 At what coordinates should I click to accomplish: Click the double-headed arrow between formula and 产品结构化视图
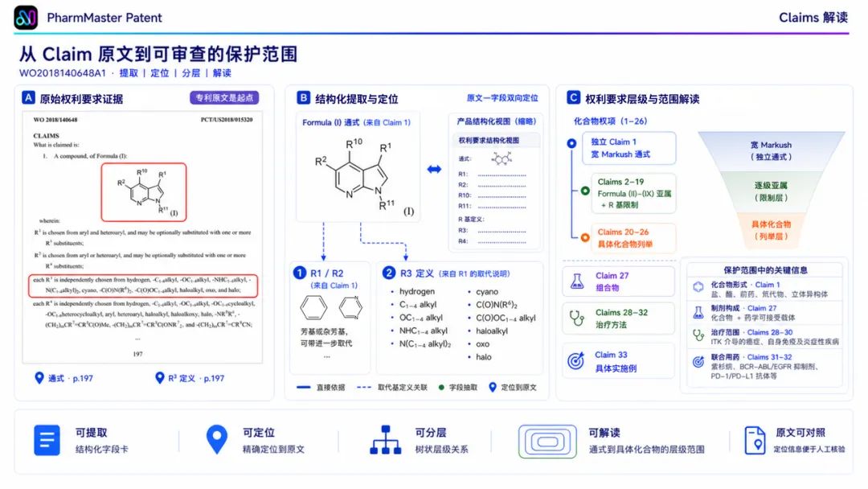point(434,169)
